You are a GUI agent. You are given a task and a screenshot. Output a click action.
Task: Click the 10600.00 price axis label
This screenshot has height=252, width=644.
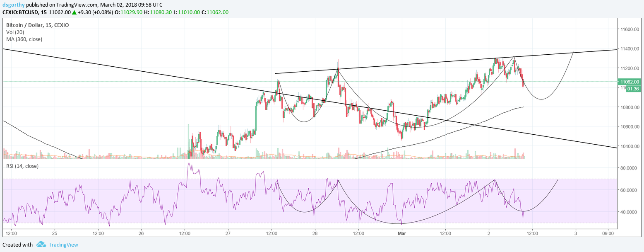(x=630, y=127)
